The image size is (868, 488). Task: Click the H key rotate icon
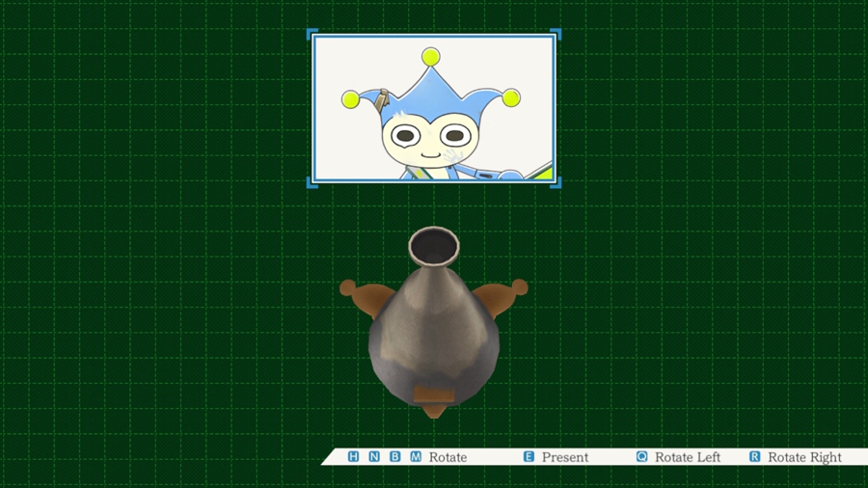pos(353,456)
